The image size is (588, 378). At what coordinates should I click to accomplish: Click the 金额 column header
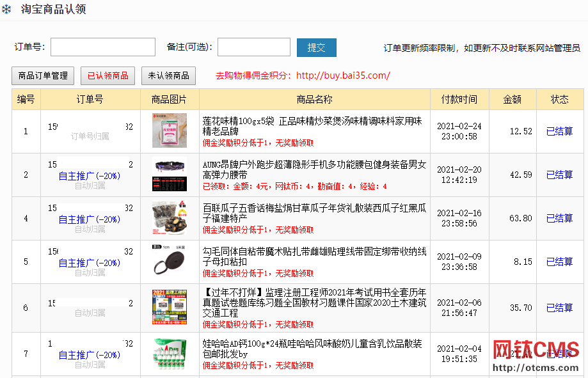[x=512, y=99]
